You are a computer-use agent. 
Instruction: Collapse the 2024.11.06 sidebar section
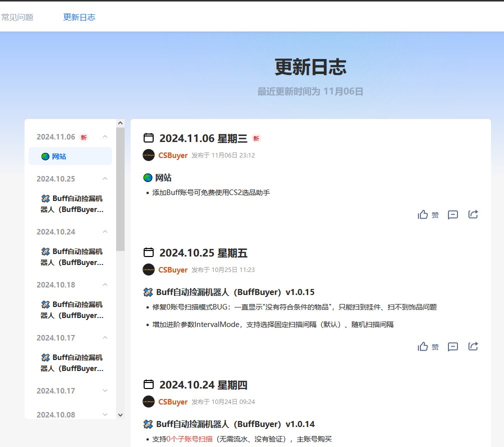click(105, 137)
